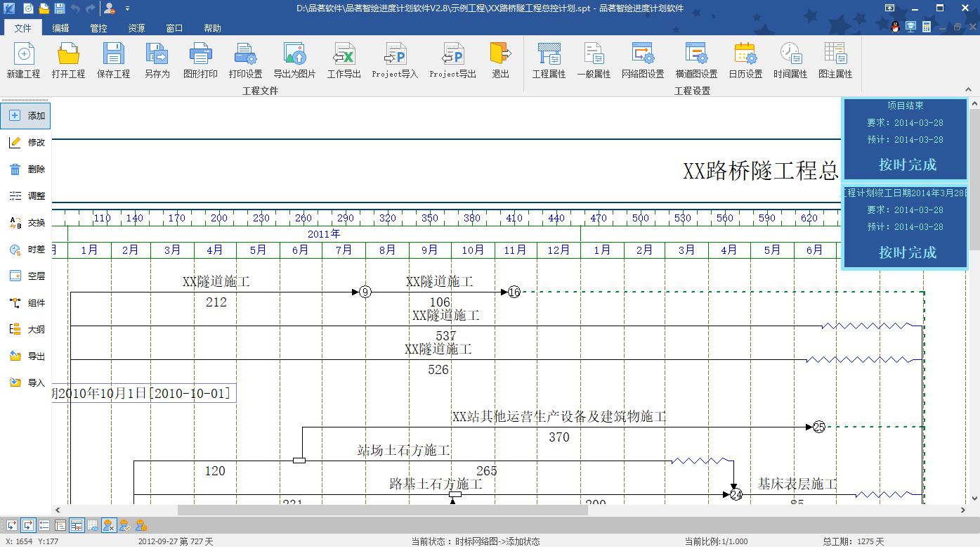Toggle the dotted-arrow view icon in bottom toolbar
980x547 pixels.
click(x=12, y=525)
